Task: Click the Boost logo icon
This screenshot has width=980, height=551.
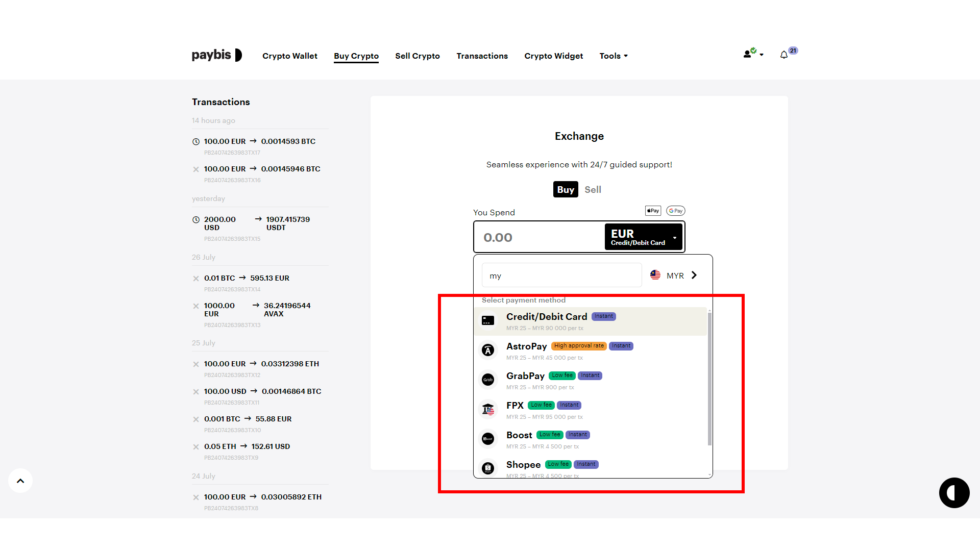Action: click(x=488, y=439)
